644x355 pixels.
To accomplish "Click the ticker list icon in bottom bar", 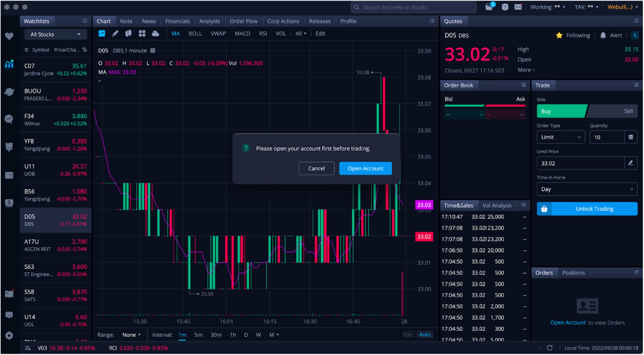I will click(x=28, y=348).
